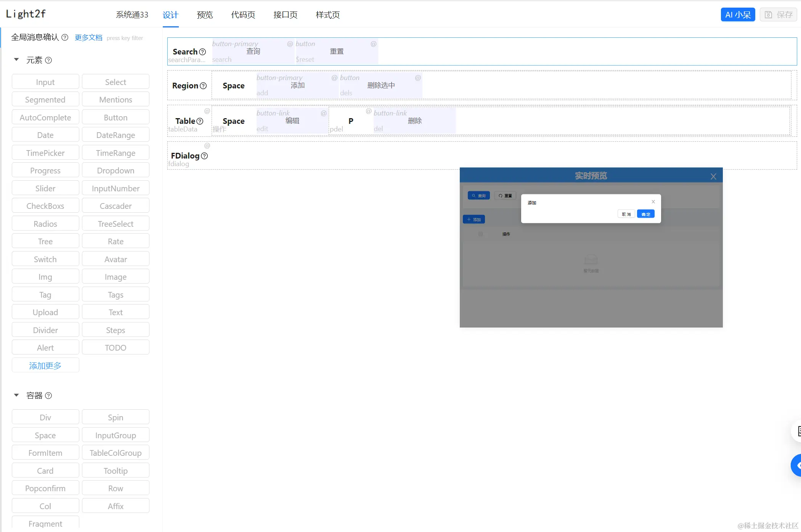Viewport: 801px width, 532px height.
Task: Open the 代码页 tab
Action: click(x=243, y=15)
